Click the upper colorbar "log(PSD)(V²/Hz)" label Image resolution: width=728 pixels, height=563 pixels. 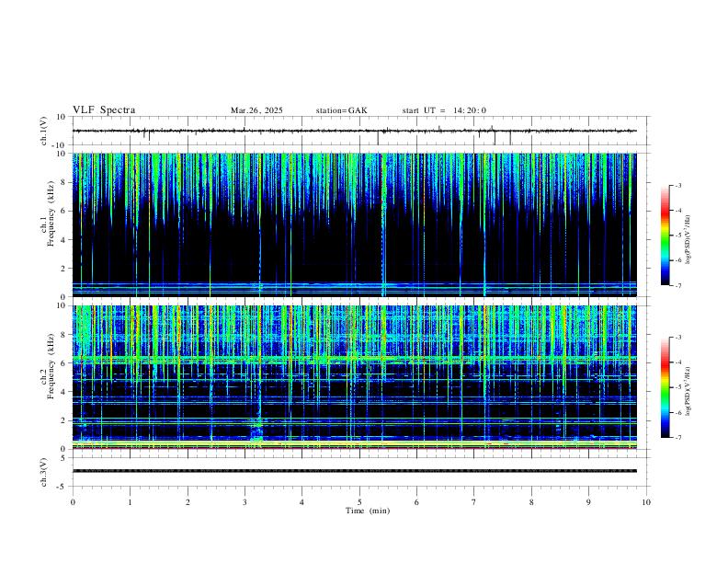coord(688,240)
